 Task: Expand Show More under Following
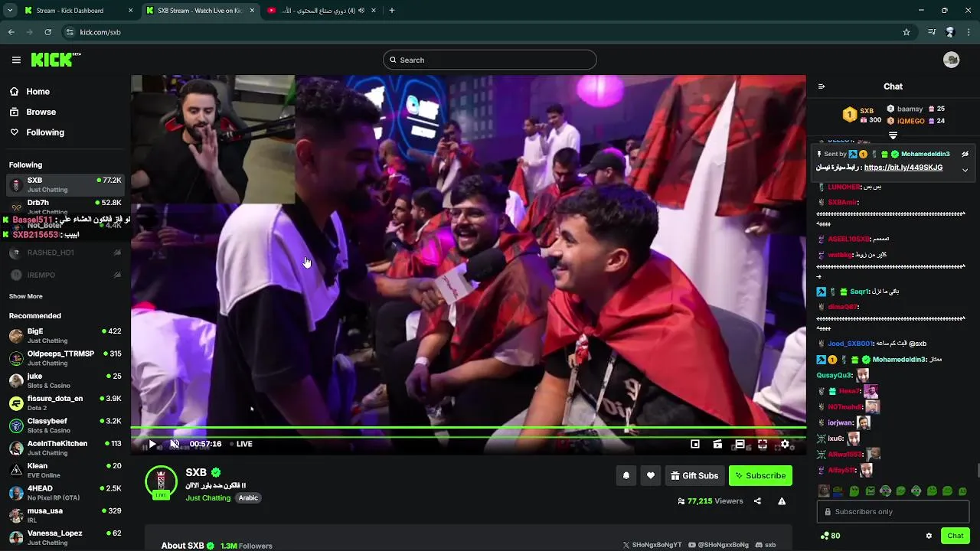tap(25, 296)
